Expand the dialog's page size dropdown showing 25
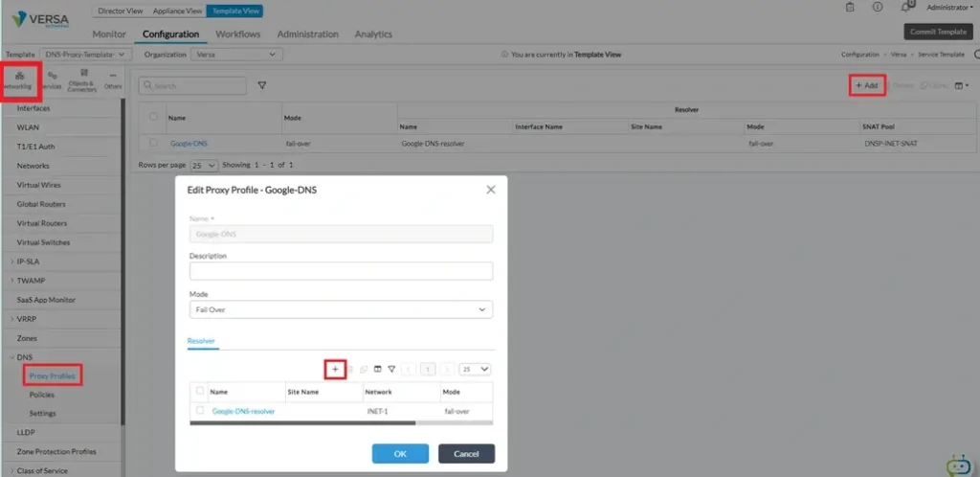980x477 pixels. click(475, 369)
